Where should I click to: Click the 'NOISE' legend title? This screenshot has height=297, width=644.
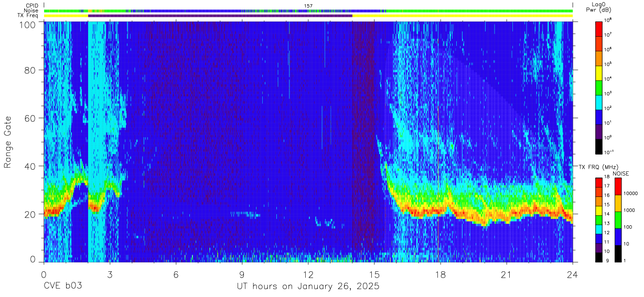[620, 173]
